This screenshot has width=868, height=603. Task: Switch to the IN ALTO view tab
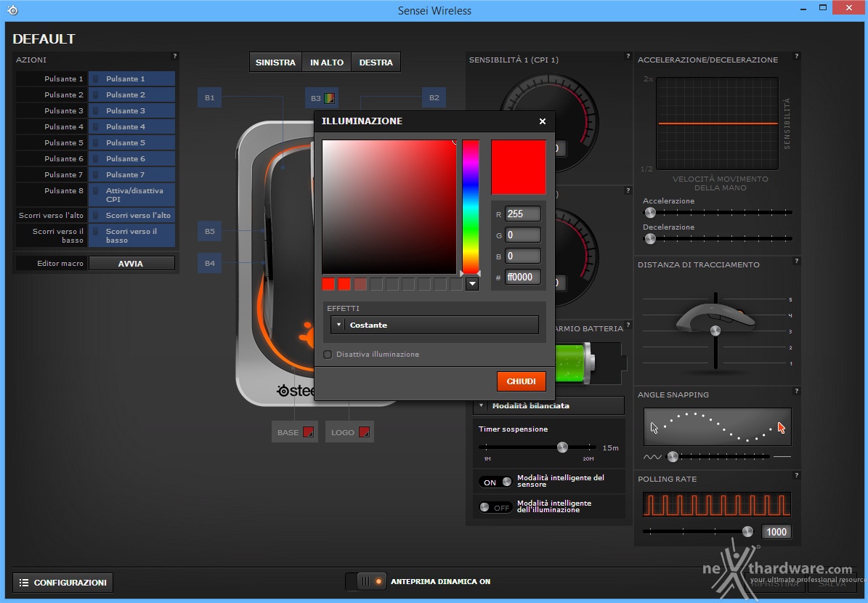[x=327, y=62]
